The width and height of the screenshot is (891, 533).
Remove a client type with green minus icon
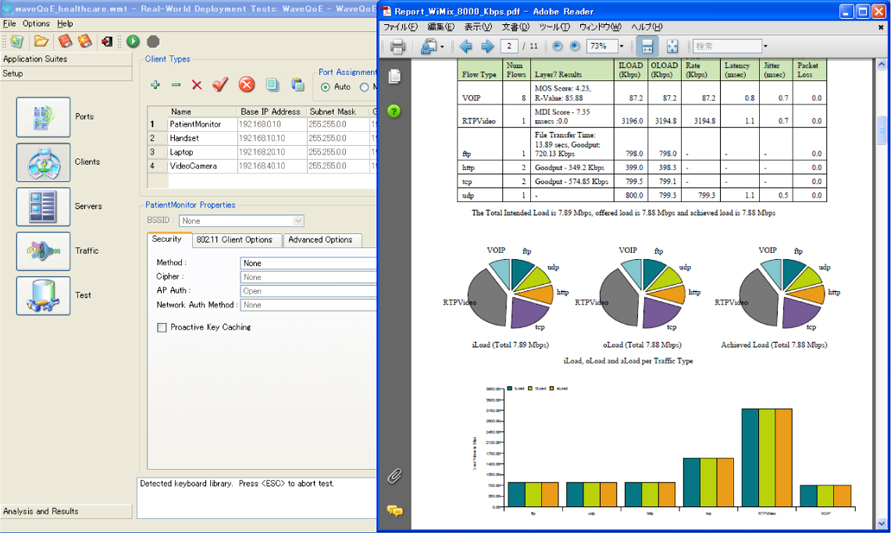click(176, 85)
